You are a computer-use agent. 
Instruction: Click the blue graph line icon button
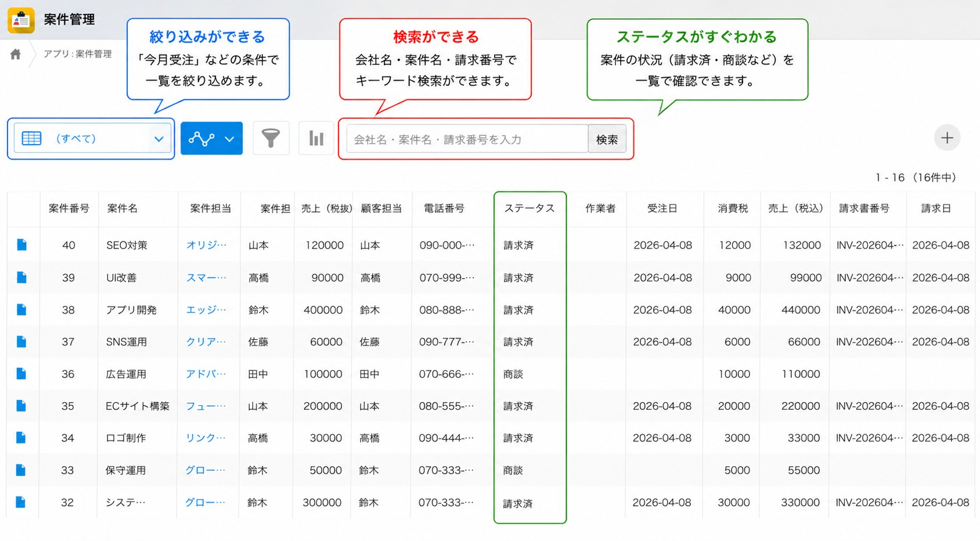pos(201,139)
